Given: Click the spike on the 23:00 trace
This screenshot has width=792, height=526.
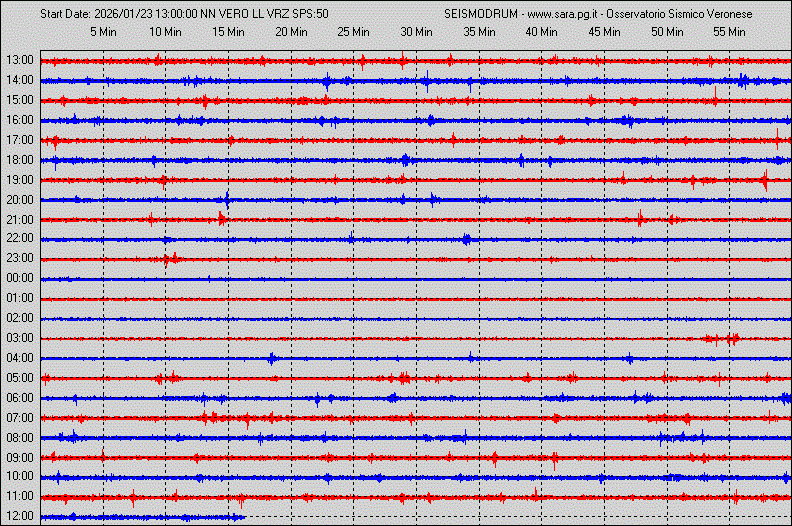Looking at the screenshot, I should [169, 259].
